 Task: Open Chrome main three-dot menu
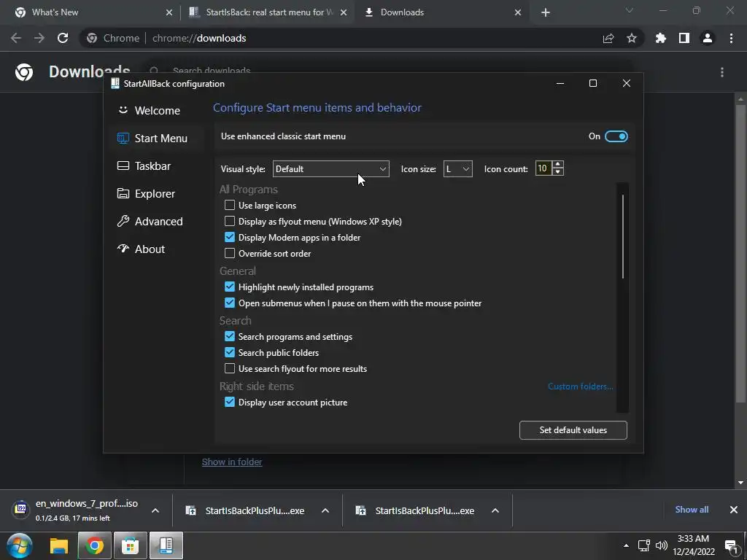(x=731, y=38)
